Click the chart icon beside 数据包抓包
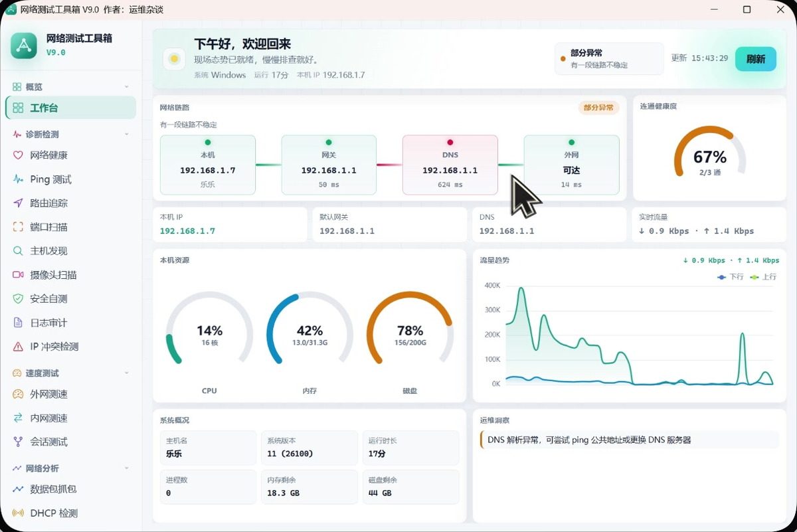Viewport: 797px width, 532px height. click(18, 489)
